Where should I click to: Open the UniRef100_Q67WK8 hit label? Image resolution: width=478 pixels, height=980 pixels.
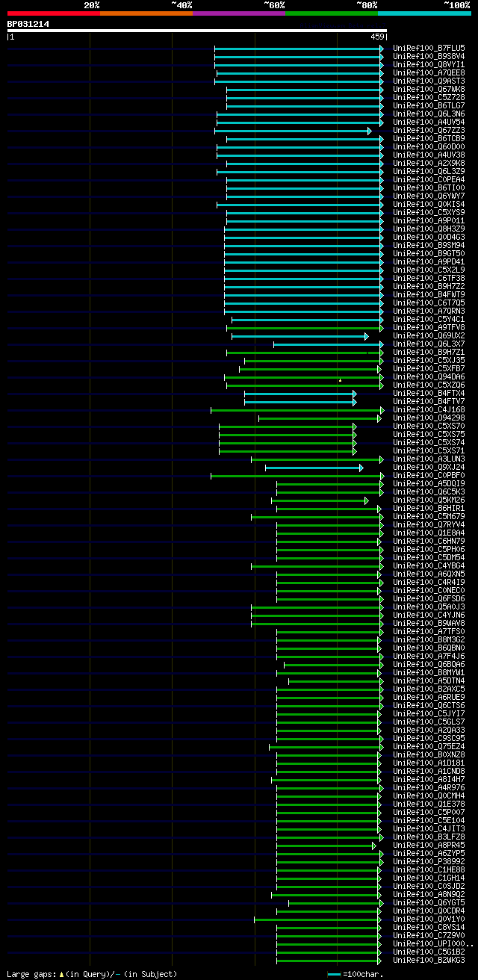click(429, 89)
